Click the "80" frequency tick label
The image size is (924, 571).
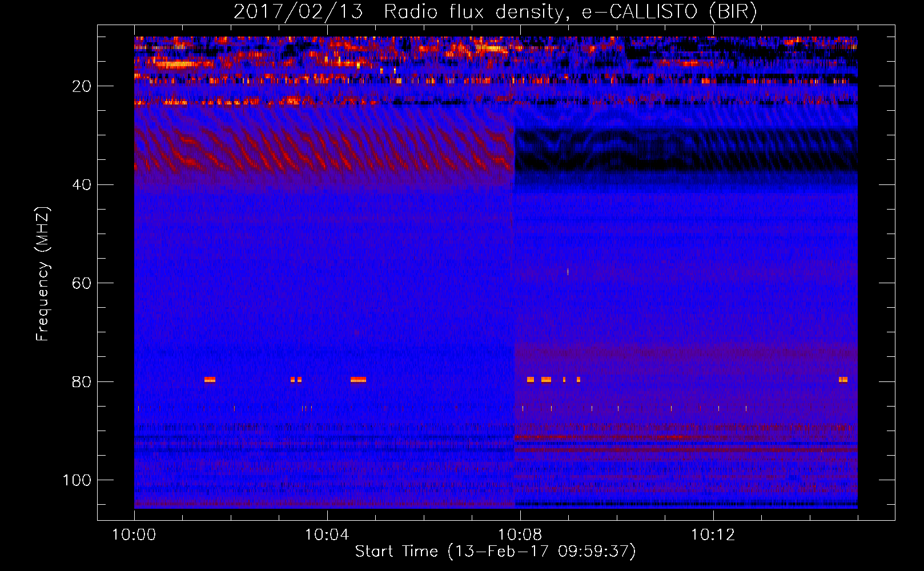click(82, 382)
